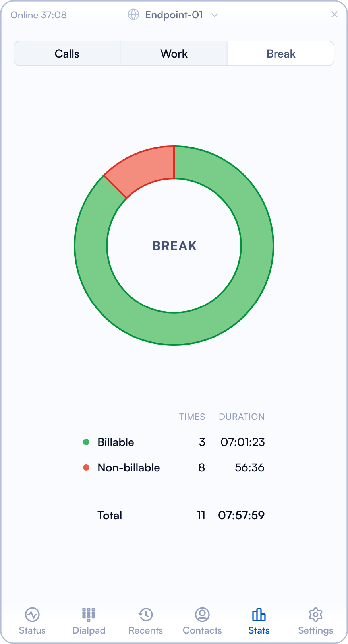Select the Total row summary

coord(174,515)
